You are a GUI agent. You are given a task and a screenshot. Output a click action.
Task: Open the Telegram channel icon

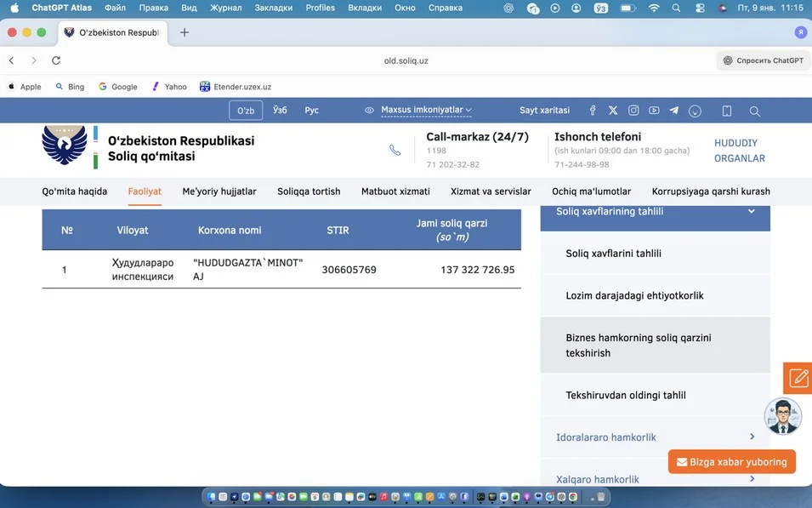[x=674, y=111]
